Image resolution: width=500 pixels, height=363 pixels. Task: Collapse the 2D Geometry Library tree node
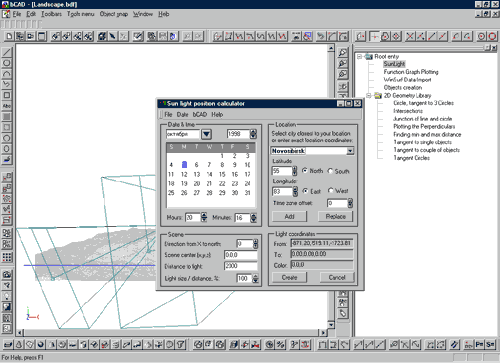[x=369, y=96]
